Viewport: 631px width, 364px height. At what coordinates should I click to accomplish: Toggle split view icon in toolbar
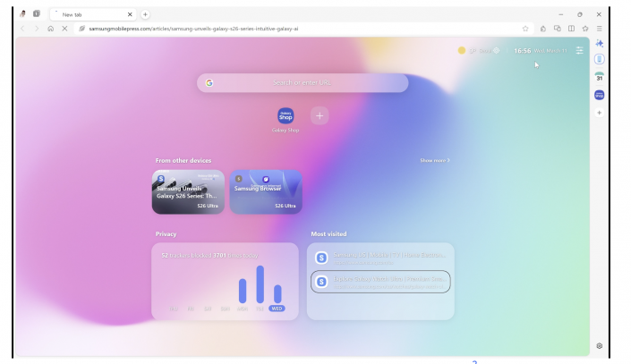tap(571, 29)
